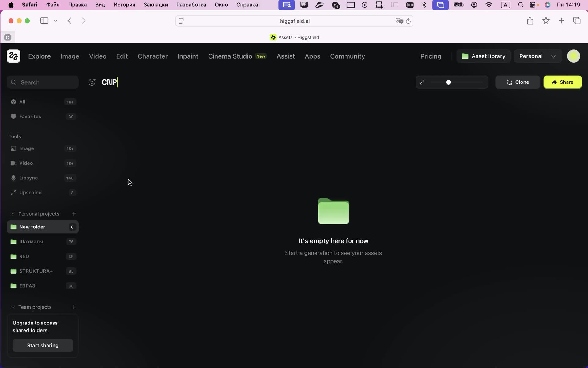The width and height of the screenshot is (588, 368).
Task: Open the Закладки menu in the menu bar
Action: click(156, 5)
